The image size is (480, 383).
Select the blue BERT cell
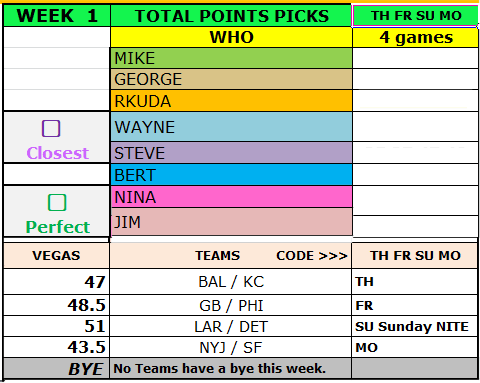point(231,175)
